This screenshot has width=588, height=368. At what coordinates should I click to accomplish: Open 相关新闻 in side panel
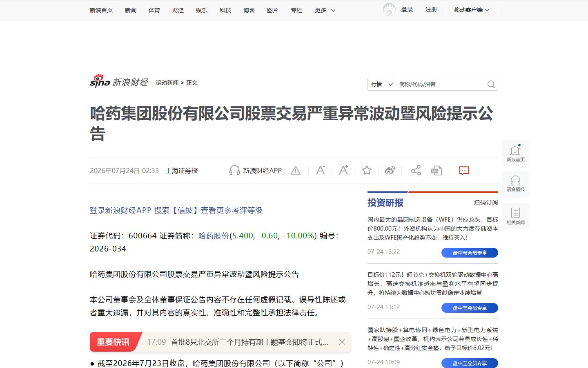click(x=515, y=216)
